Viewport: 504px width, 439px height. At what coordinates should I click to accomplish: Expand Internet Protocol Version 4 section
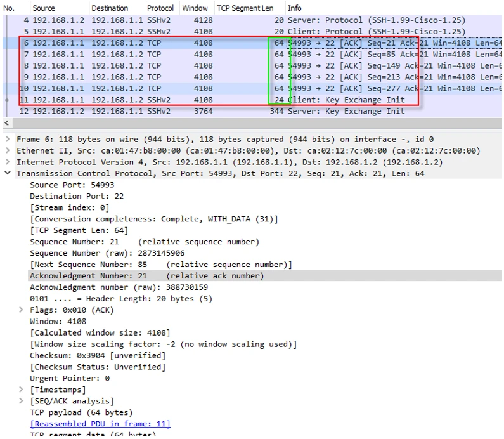(x=7, y=162)
